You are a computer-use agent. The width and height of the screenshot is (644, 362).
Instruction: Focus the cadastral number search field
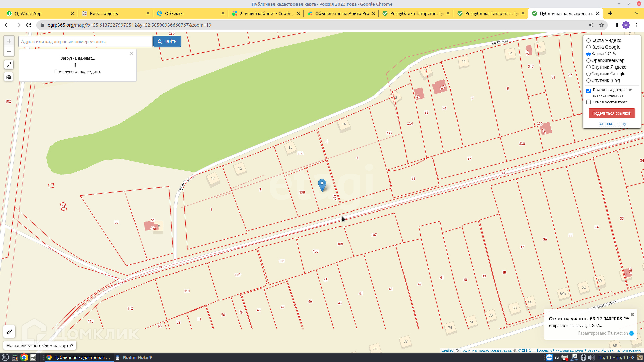click(x=86, y=42)
